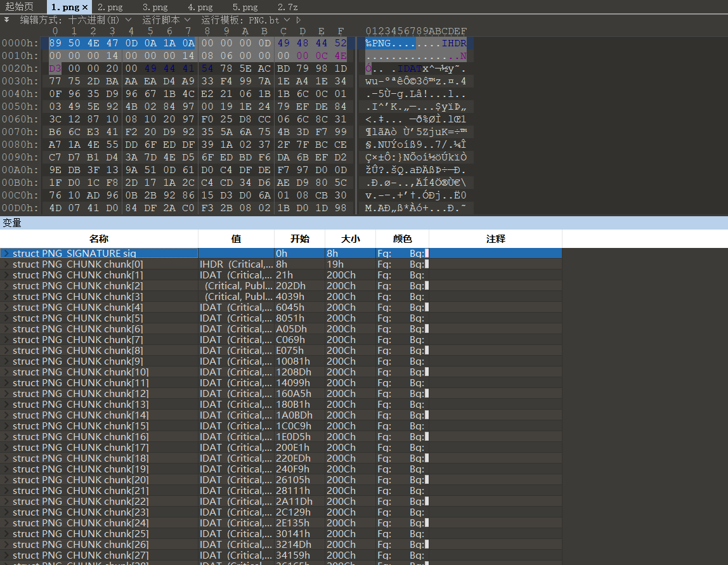
Task: Expand the chunk[0] IHDR tree node
Action: [x=6, y=264]
